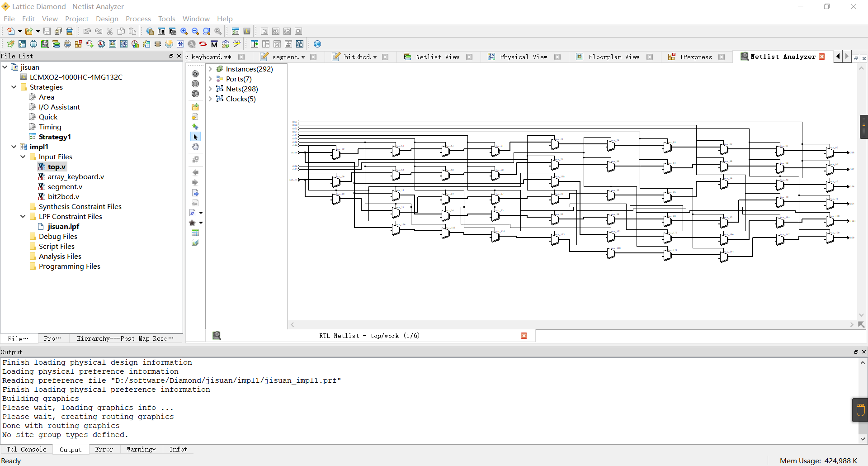Open the Warning* output tab
Image resolution: width=868 pixels, height=466 pixels.
pyautogui.click(x=141, y=449)
